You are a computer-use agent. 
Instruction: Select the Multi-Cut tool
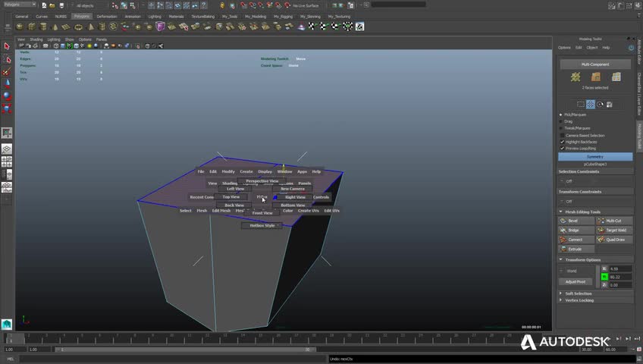pos(613,221)
